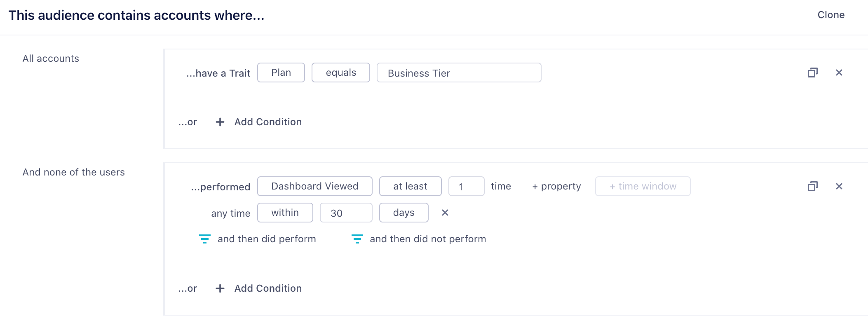
Task: Change the 'at least' frequency operator
Action: click(x=410, y=187)
